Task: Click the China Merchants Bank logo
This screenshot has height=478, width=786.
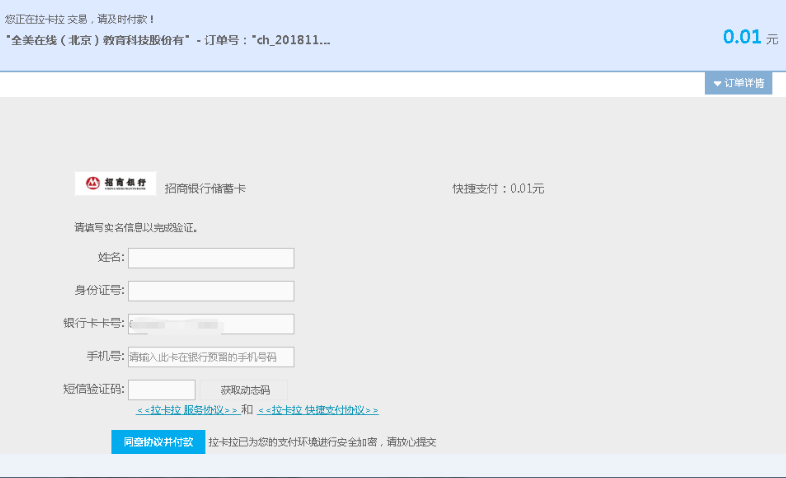Action: click(115, 184)
